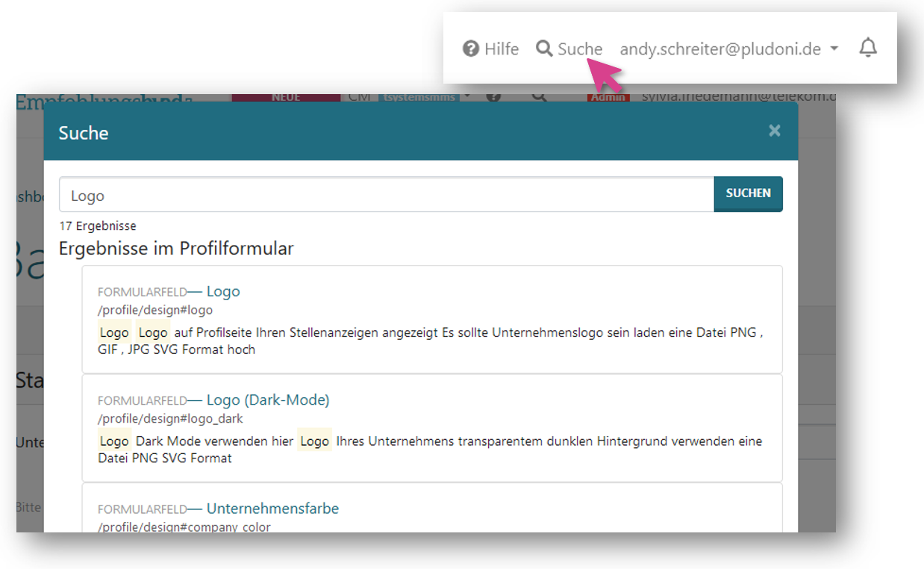Viewport: 924px width, 569px height.
Task: Open the "Unternehmensfarbe" result link
Action: [x=272, y=509]
